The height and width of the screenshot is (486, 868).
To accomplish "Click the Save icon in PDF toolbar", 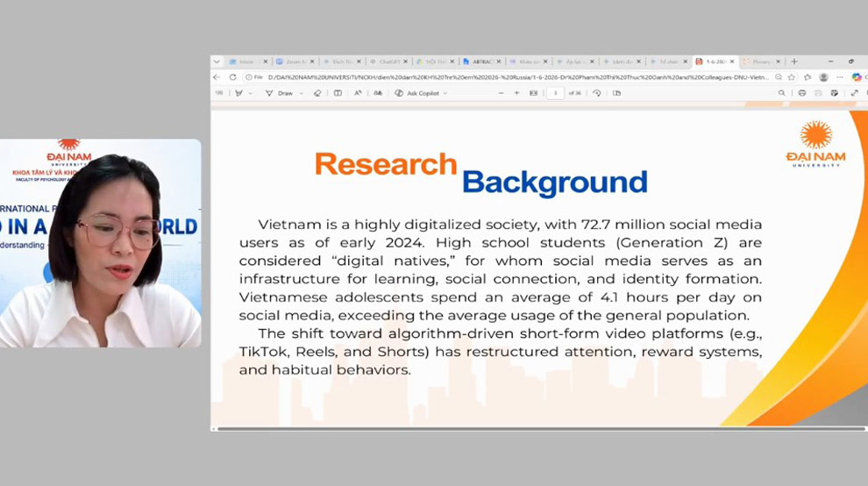I will (818, 93).
